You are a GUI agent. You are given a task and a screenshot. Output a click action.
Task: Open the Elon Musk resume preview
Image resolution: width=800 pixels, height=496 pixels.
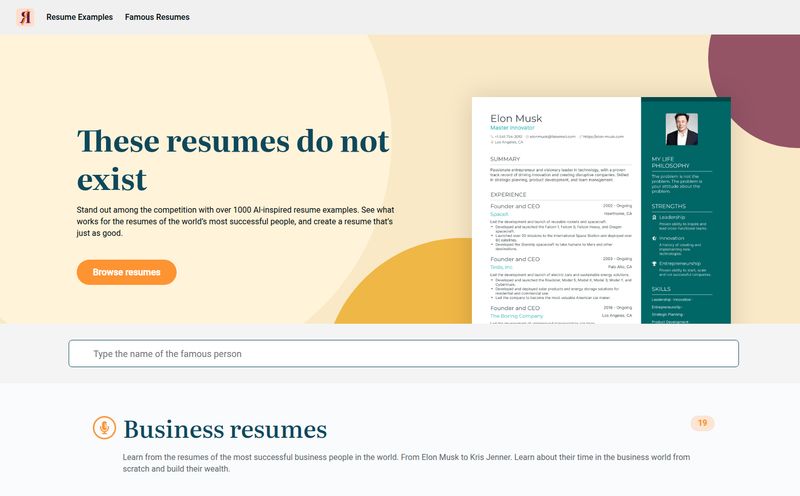pyautogui.click(x=601, y=210)
